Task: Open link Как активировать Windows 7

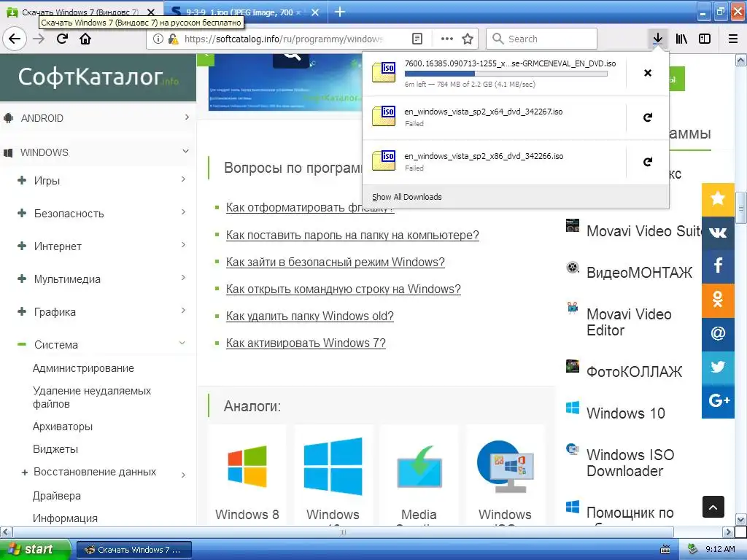Action: 306,343
